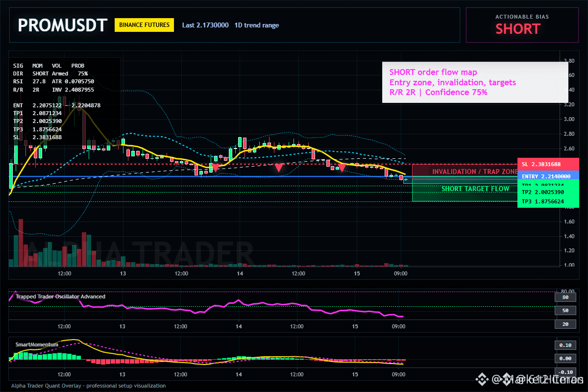Click the -0.10 level on SmartMomentum scale
Image resolution: width=588 pixels, height=392 pixels.
point(565,372)
